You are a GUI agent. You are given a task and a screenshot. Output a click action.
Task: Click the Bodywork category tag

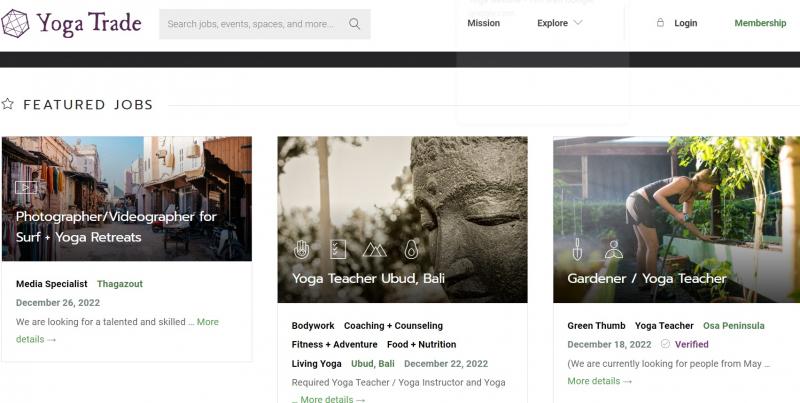(313, 325)
